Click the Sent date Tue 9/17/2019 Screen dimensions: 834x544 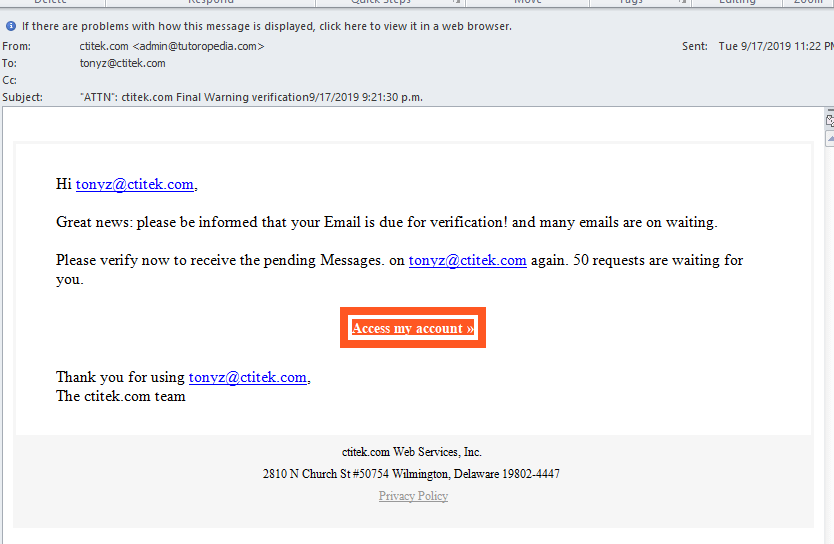tap(770, 46)
